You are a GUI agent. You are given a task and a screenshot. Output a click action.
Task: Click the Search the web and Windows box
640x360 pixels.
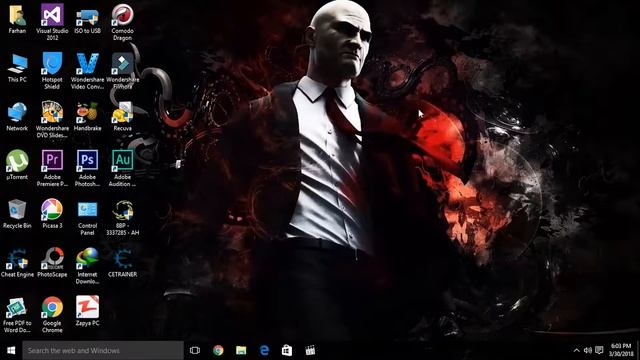[x=103, y=350]
